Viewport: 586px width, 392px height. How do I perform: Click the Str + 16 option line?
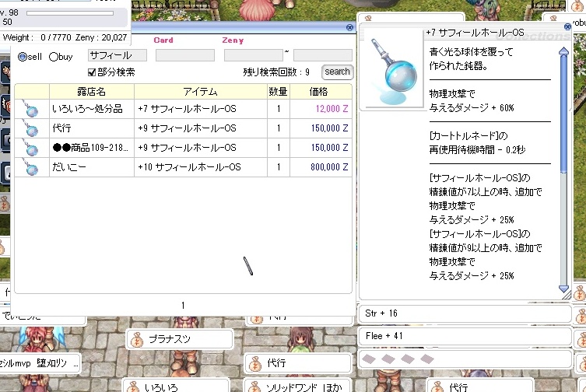point(465,313)
